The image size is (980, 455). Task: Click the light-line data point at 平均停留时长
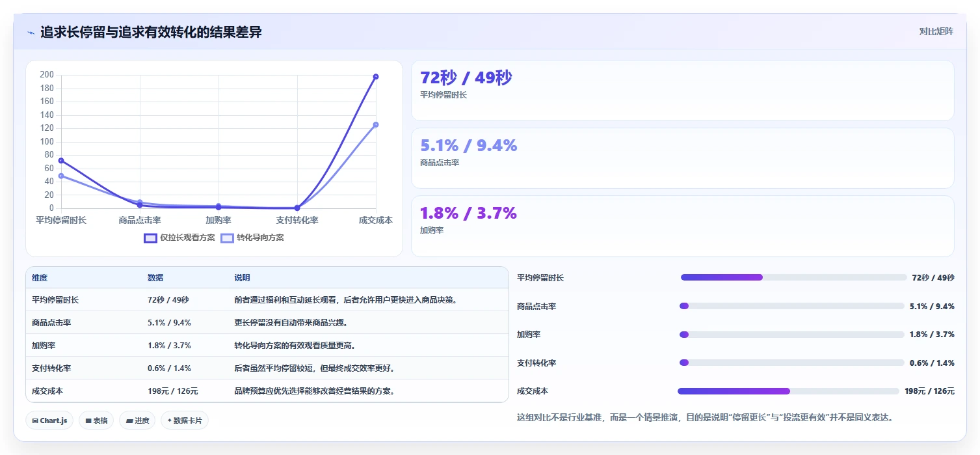click(x=61, y=176)
